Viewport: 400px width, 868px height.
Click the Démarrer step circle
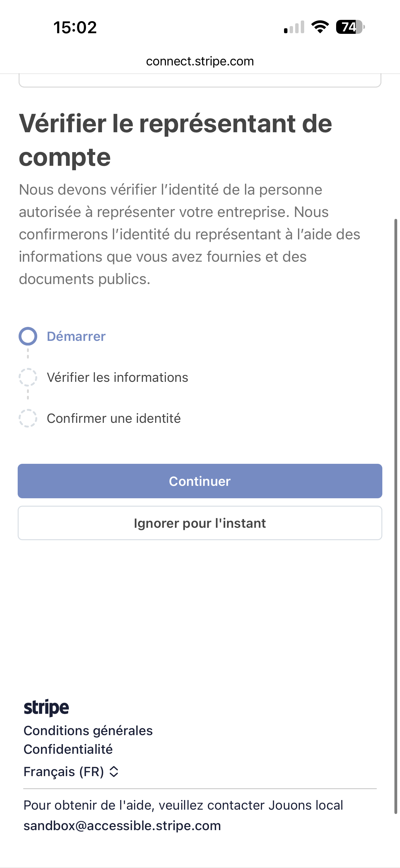tap(28, 336)
